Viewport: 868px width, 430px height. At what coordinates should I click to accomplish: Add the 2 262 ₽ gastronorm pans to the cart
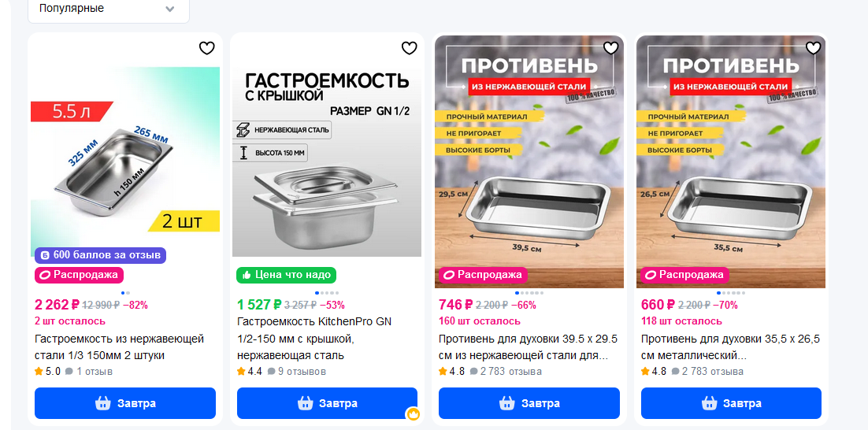[x=125, y=403]
